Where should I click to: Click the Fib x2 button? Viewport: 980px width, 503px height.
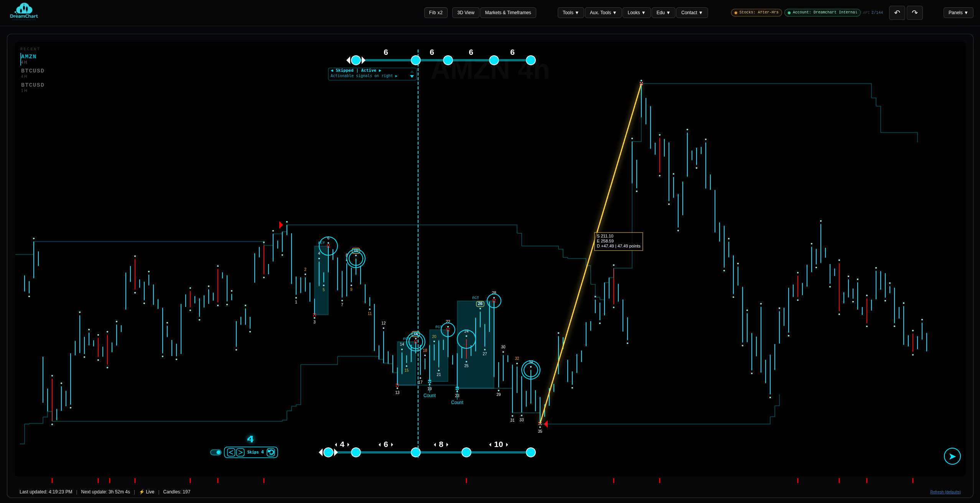pyautogui.click(x=436, y=13)
